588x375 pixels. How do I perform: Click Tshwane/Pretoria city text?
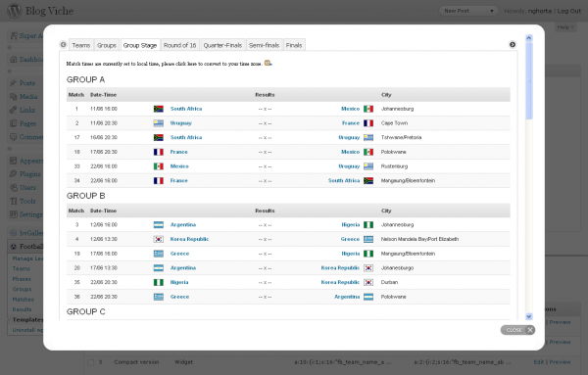click(x=401, y=137)
